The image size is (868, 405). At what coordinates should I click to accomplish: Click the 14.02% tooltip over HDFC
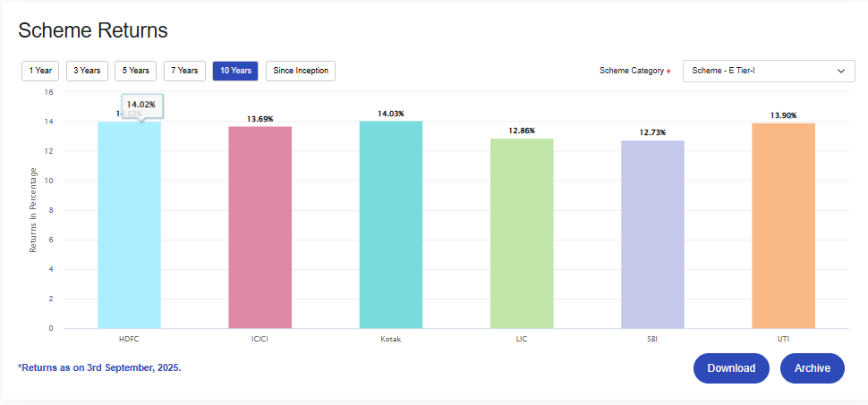click(141, 105)
